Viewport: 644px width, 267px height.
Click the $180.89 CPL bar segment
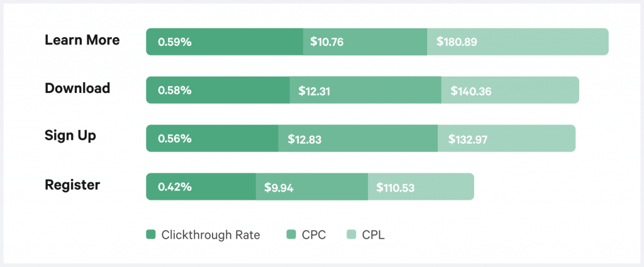(x=518, y=42)
